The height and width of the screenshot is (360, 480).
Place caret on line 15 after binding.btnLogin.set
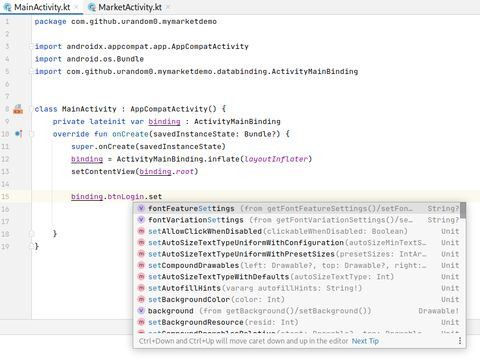click(x=162, y=197)
